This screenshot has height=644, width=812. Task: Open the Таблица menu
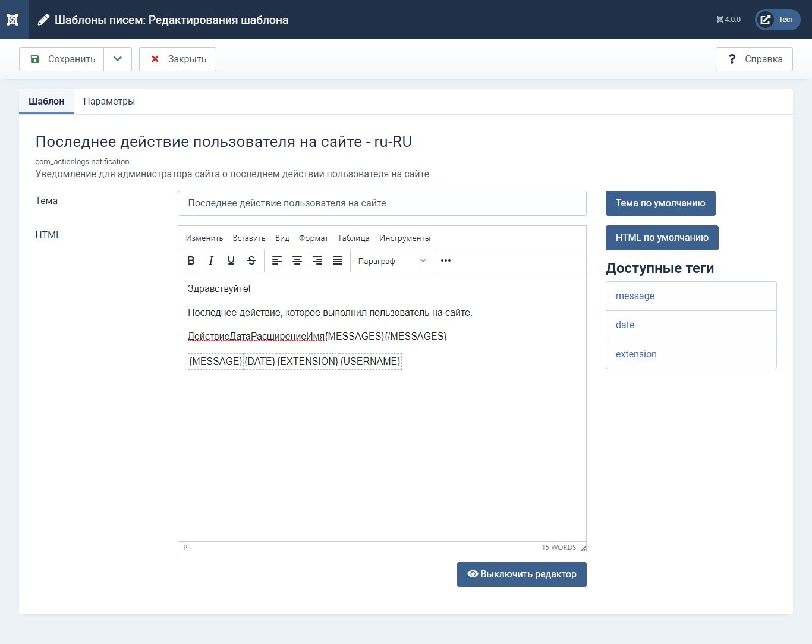click(354, 238)
